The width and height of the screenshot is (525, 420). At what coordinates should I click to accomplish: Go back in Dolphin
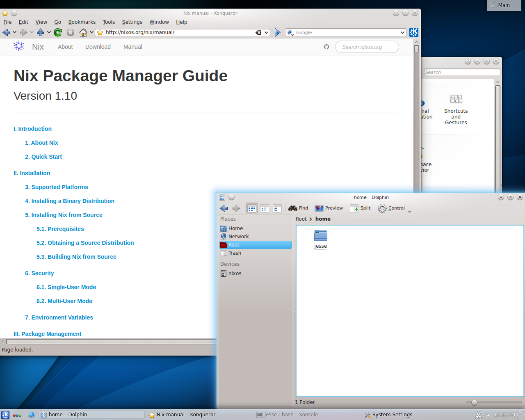click(224, 208)
